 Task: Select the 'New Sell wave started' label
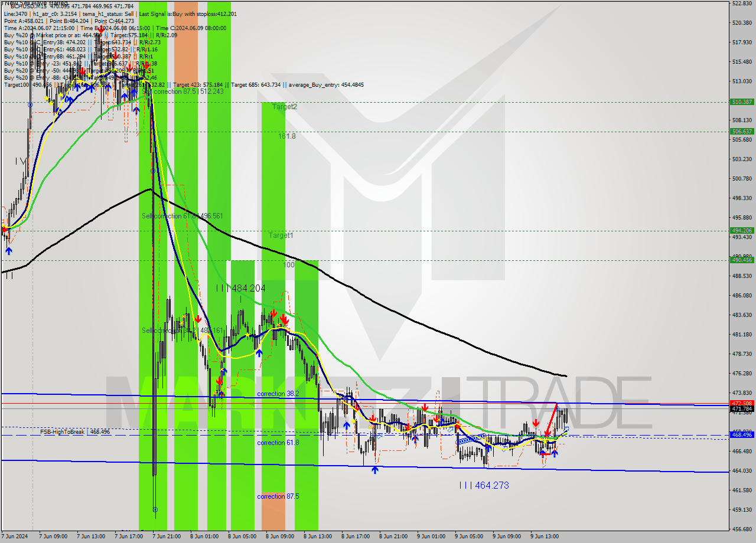coord(35,2)
